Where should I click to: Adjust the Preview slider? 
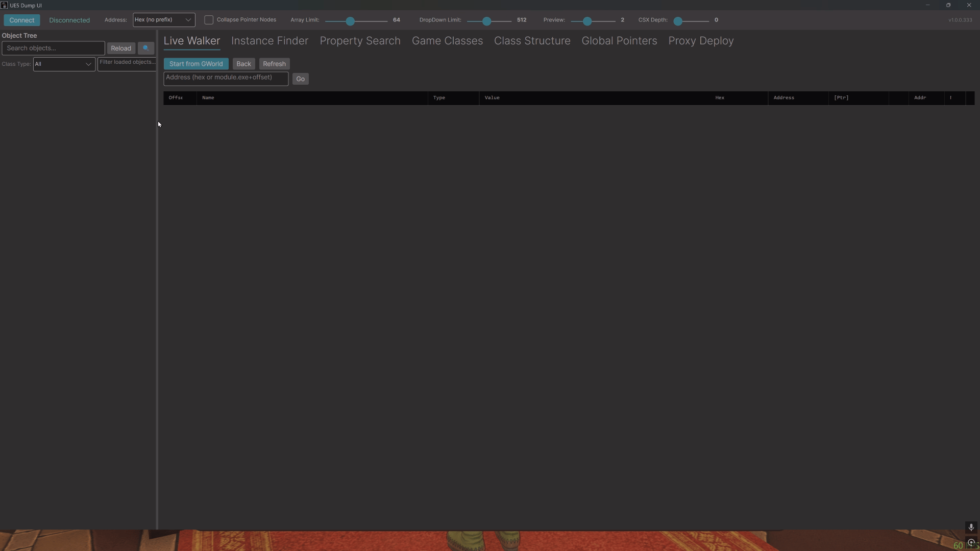tap(593, 21)
